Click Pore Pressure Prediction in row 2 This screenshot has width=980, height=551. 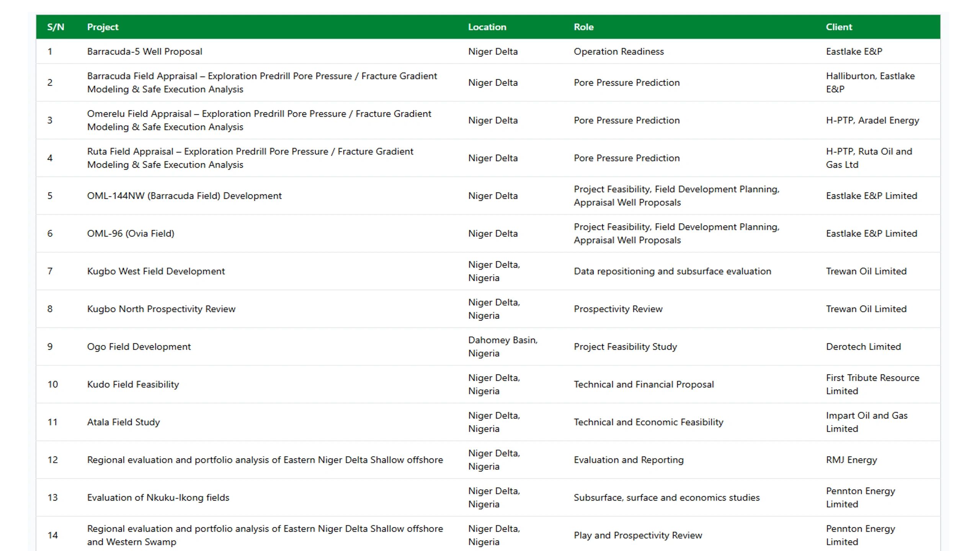[x=627, y=82]
